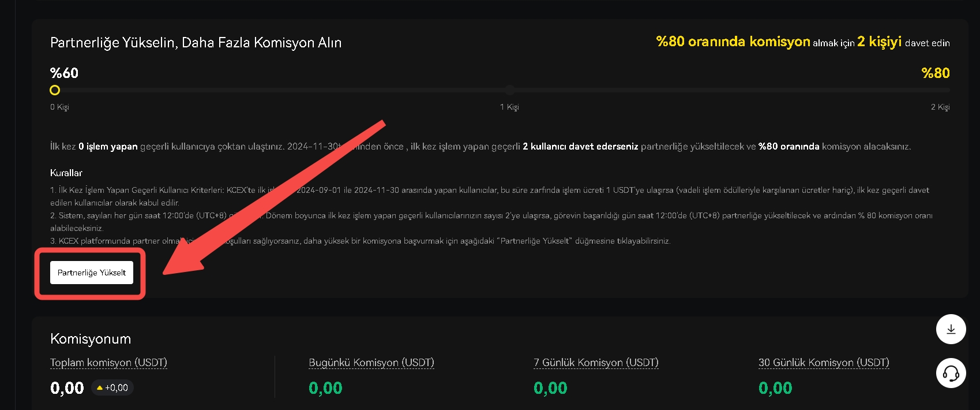Click the Partnerliğe Yükselin, Daha Fazla Komisyon Alın title
This screenshot has height=410, width=980.
196,43
